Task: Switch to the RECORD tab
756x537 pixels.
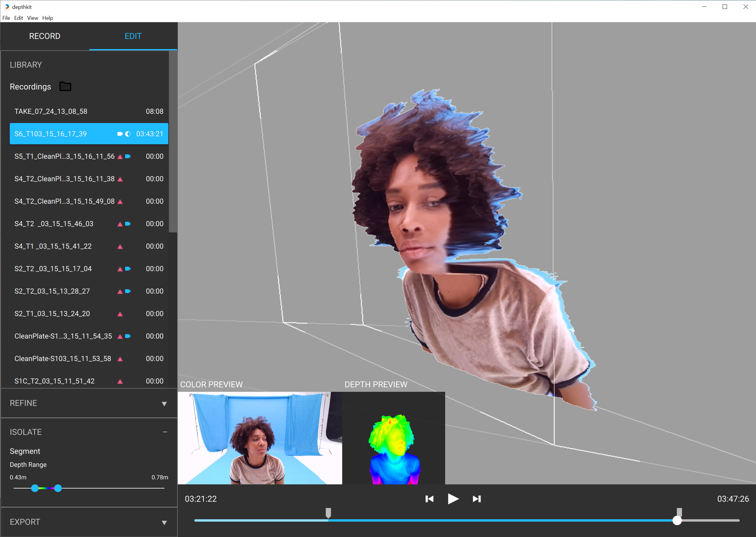Action: point(45,36)
